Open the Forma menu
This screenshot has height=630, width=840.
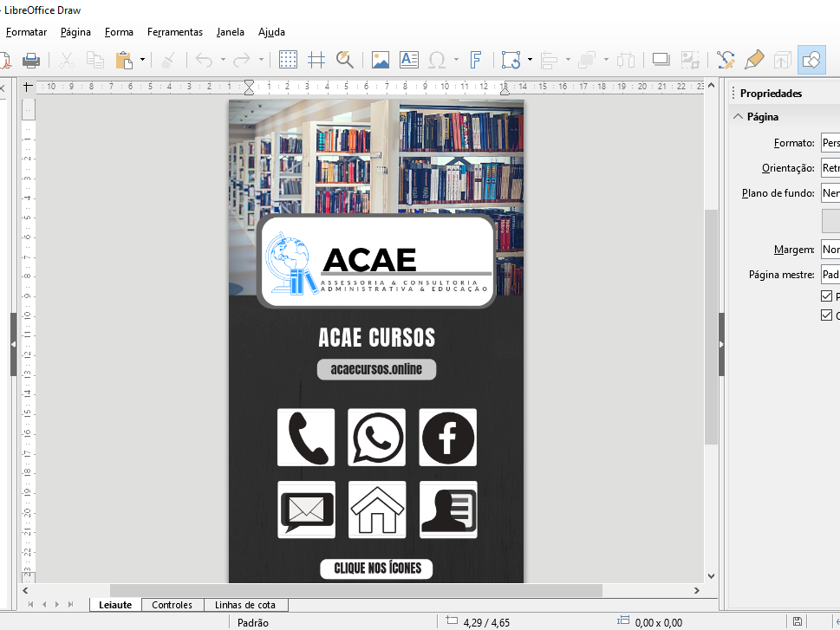point(119,32)
